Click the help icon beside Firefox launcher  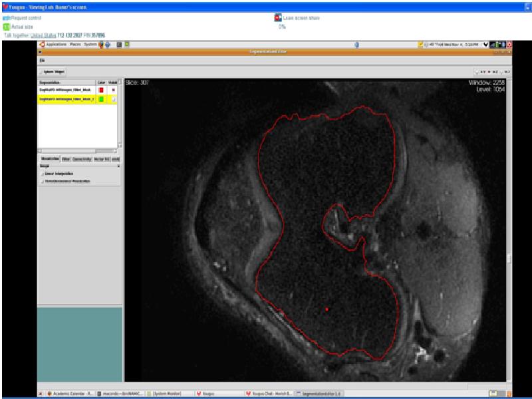(x=108, y=45)
